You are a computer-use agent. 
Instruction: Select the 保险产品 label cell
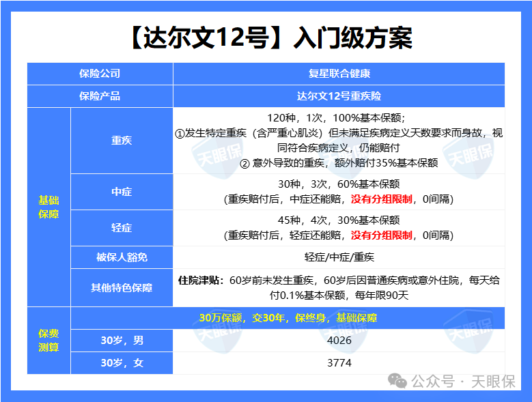click(100, 96)
